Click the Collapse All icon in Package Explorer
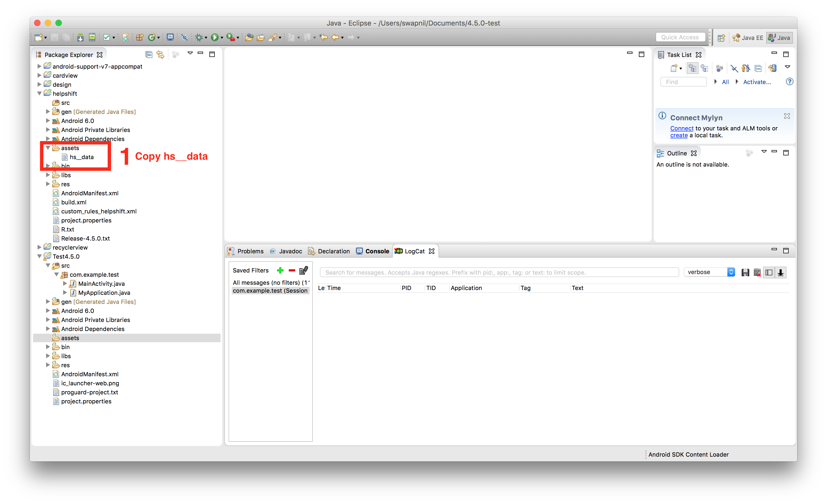 click(x=149, y=54)
